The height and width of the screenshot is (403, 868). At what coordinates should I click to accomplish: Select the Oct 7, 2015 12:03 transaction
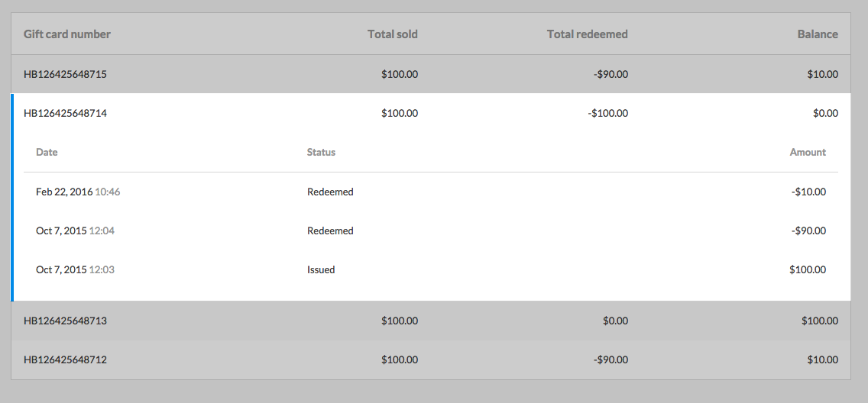[x=75, y=269]
